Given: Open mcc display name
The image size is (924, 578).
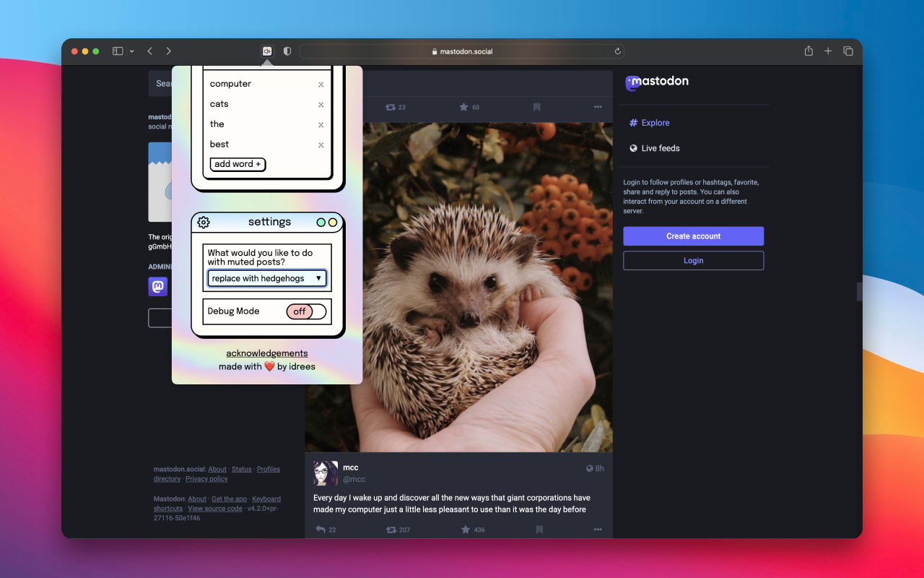Looking at the screenshot, I should click(x=351, y=467).
